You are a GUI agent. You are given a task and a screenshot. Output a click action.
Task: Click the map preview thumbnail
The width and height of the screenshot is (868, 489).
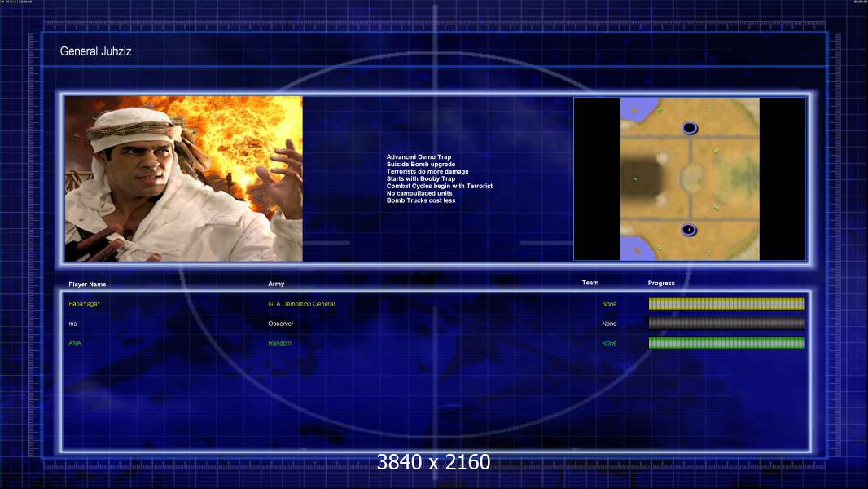coord(690,178)
